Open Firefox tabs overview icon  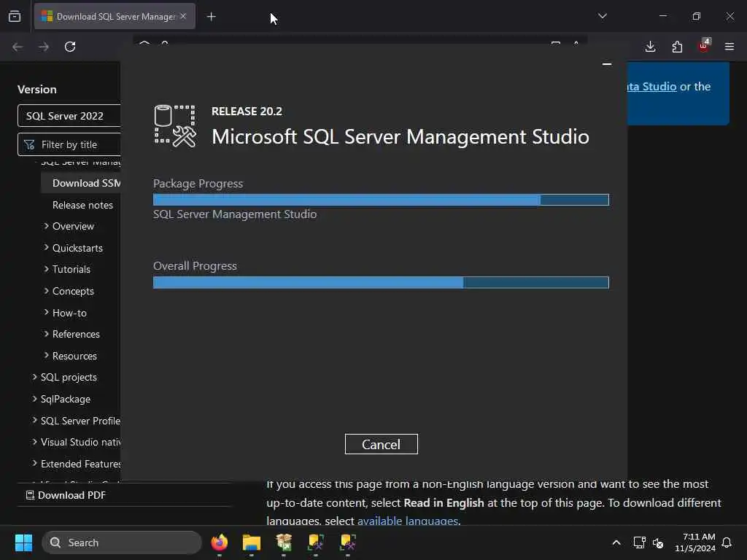[x=15, y=17]
